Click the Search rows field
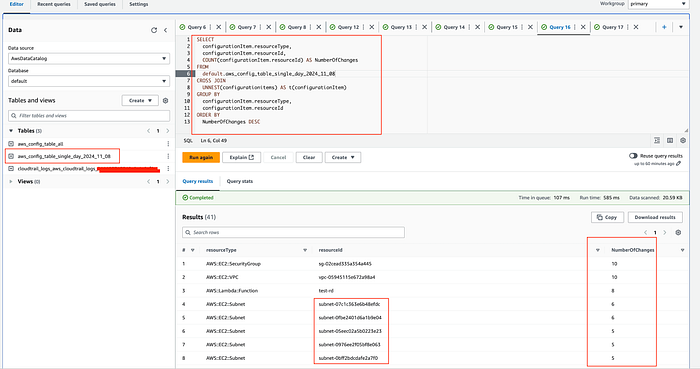 click(x=293, y=232)
